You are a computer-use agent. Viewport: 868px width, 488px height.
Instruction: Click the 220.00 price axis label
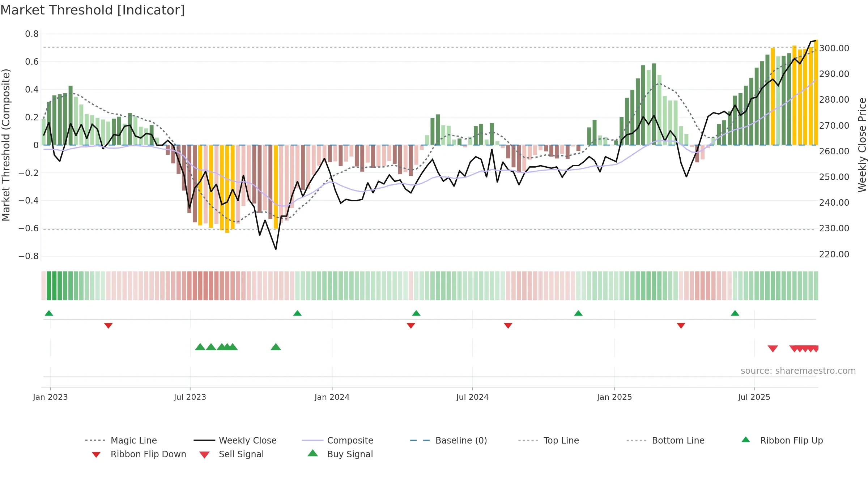coord(834,254)
